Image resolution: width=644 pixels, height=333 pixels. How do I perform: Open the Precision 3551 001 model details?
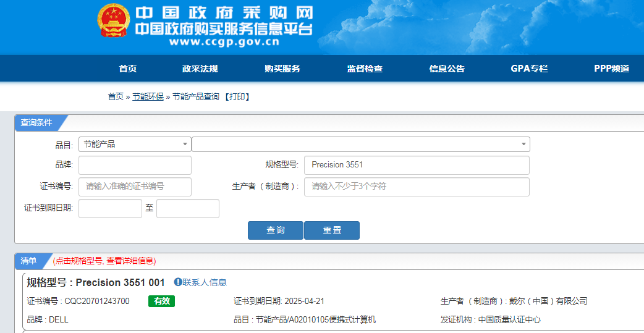(121, 282)
